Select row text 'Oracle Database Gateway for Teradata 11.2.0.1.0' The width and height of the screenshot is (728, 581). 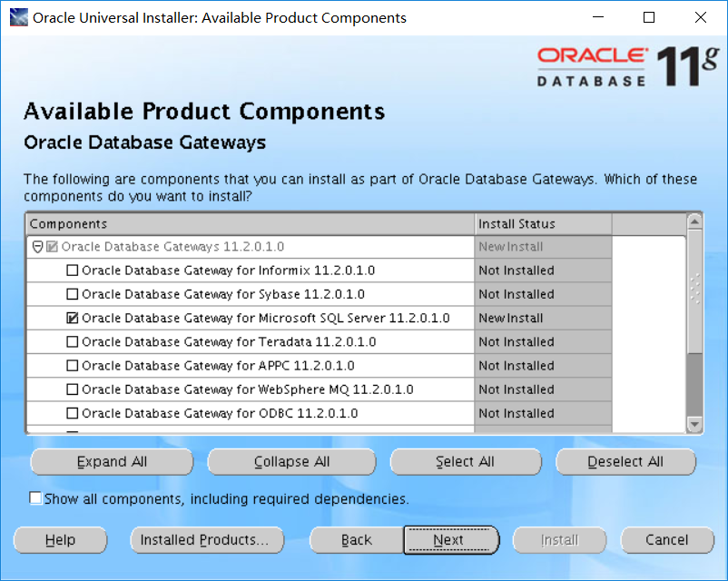(229, 342)
